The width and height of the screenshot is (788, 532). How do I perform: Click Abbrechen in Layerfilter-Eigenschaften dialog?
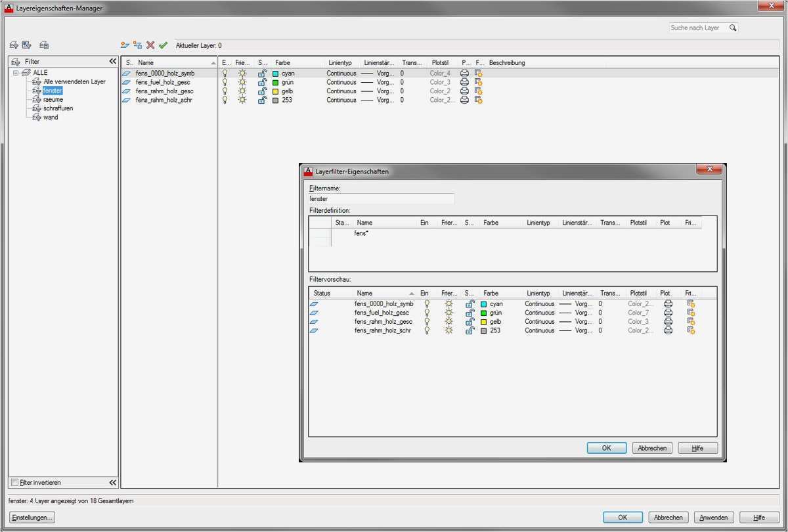652,448
